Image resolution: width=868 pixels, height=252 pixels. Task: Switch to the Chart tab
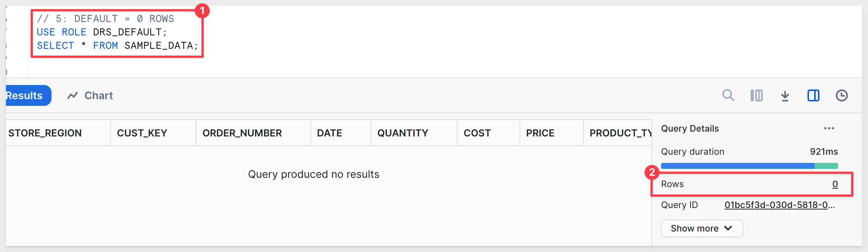(x=90, y=95)
